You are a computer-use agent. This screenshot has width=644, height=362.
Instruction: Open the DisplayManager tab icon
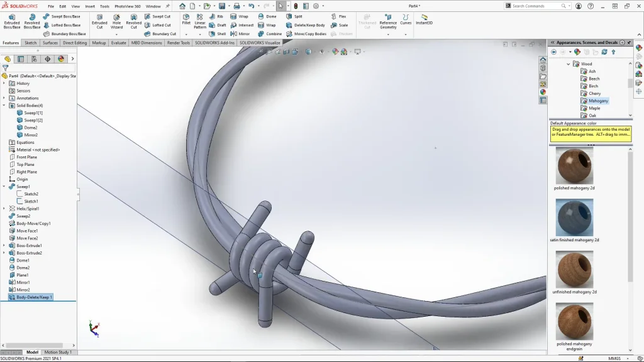(60, 59)
